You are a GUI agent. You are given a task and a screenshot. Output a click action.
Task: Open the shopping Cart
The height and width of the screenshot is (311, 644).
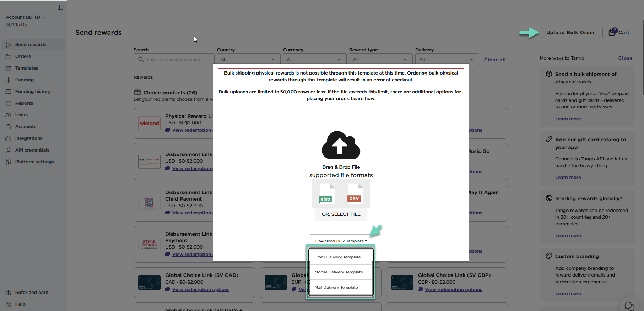tap(618, 32)
